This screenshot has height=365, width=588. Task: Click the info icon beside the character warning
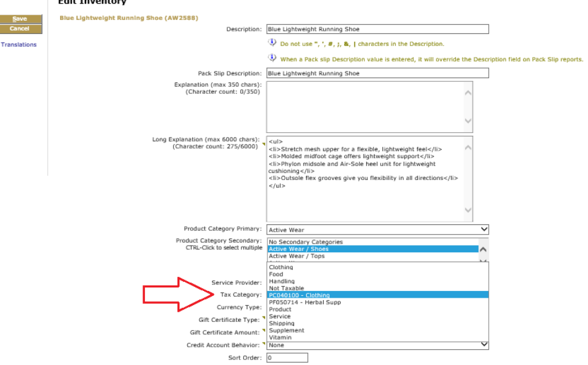coord(272,43)
